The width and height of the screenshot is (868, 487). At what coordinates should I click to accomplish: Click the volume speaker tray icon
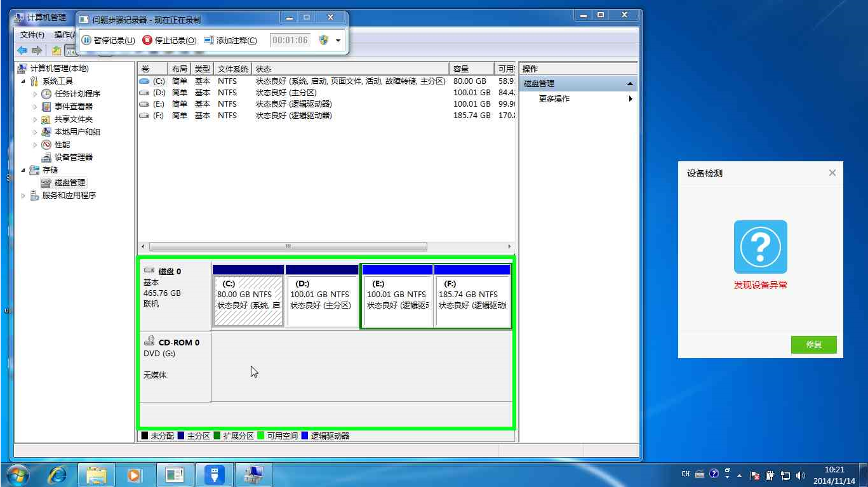pyautogui.click(x=800, y=475)
